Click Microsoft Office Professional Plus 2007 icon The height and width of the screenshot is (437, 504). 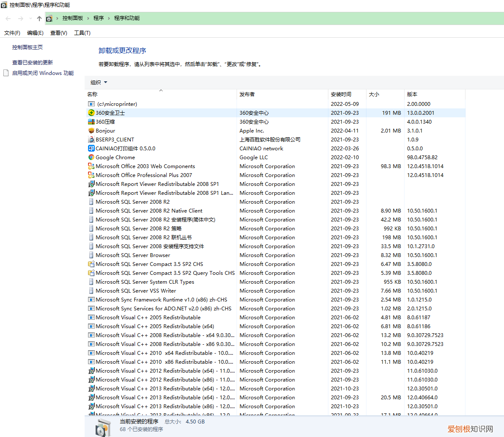(91, 175)
